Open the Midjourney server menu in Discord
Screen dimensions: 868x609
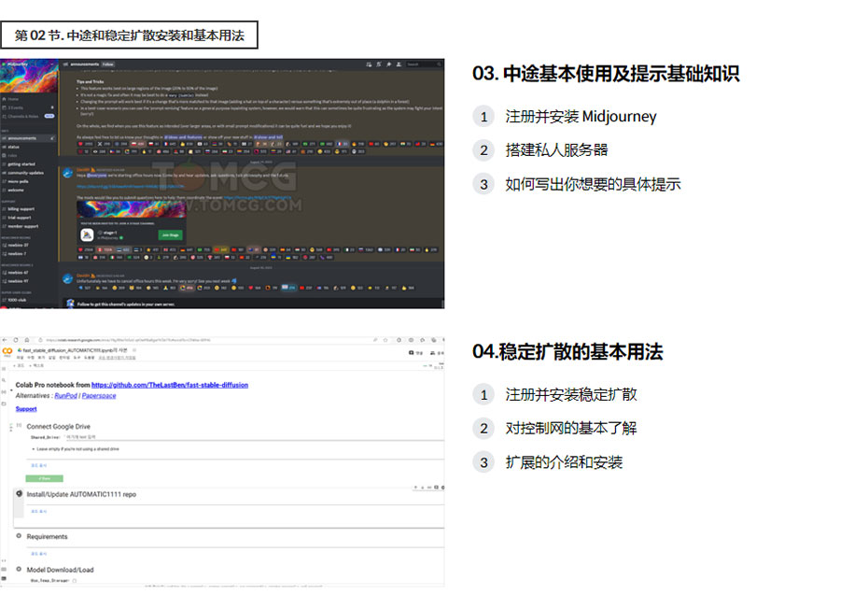(29, 64)
